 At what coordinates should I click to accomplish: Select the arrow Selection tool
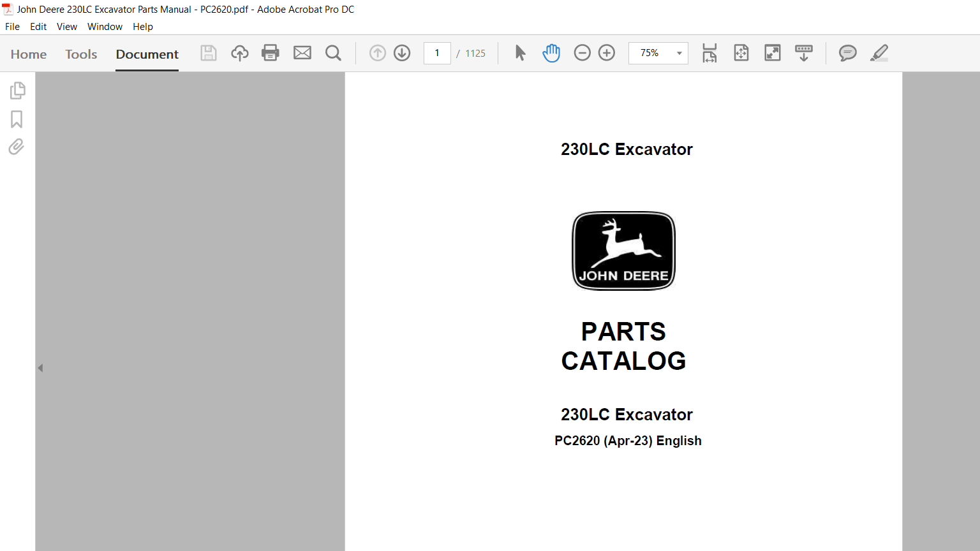[x=521, y=53]
